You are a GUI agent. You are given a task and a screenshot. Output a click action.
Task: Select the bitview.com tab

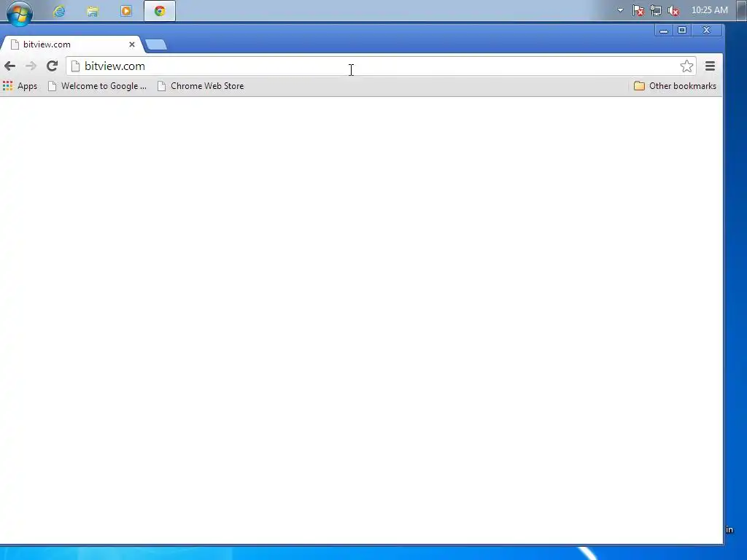71,44
